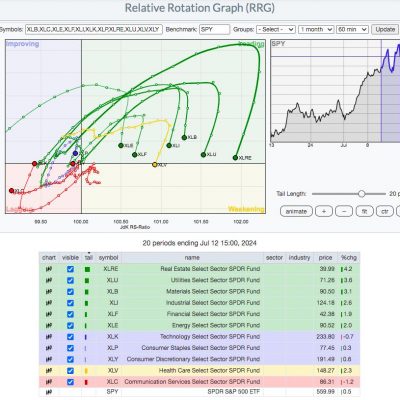Click the Update button

(x=385, y=29)
